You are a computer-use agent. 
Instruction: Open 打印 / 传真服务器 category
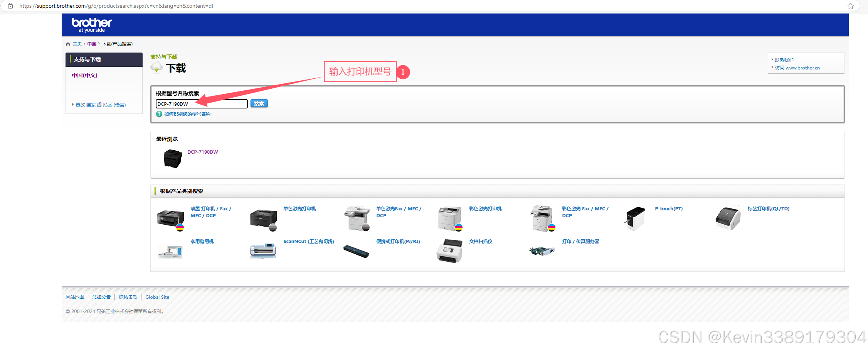[x=581, y=242]
